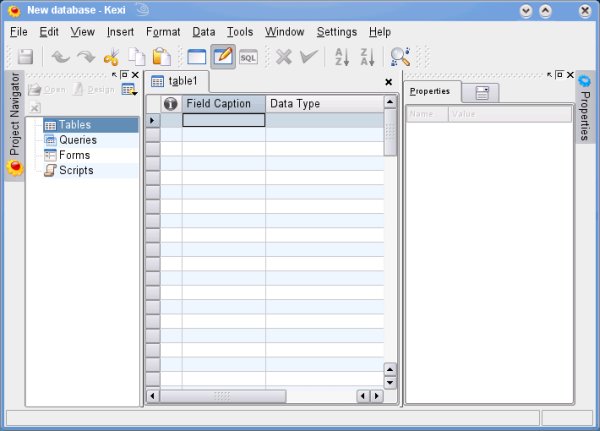This screenshot has height=431, width=600.
Task: Click the horizontal scrollbar left arrow
Action: click(x=153, y=396)
